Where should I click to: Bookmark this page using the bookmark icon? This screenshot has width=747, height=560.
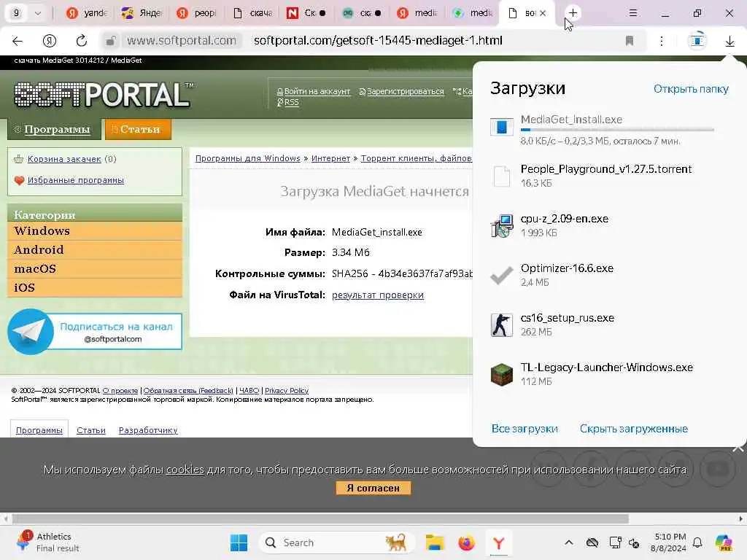point(630,41)
